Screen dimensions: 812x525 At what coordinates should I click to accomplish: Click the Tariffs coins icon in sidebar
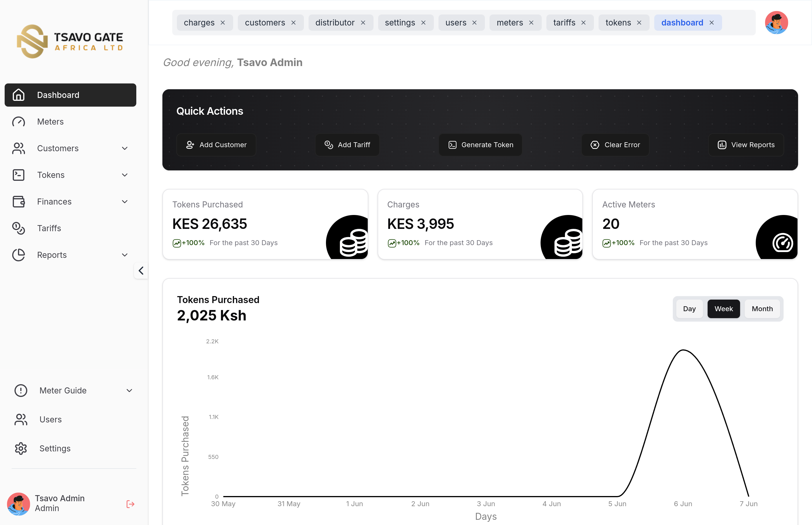(x=19, y=228)
